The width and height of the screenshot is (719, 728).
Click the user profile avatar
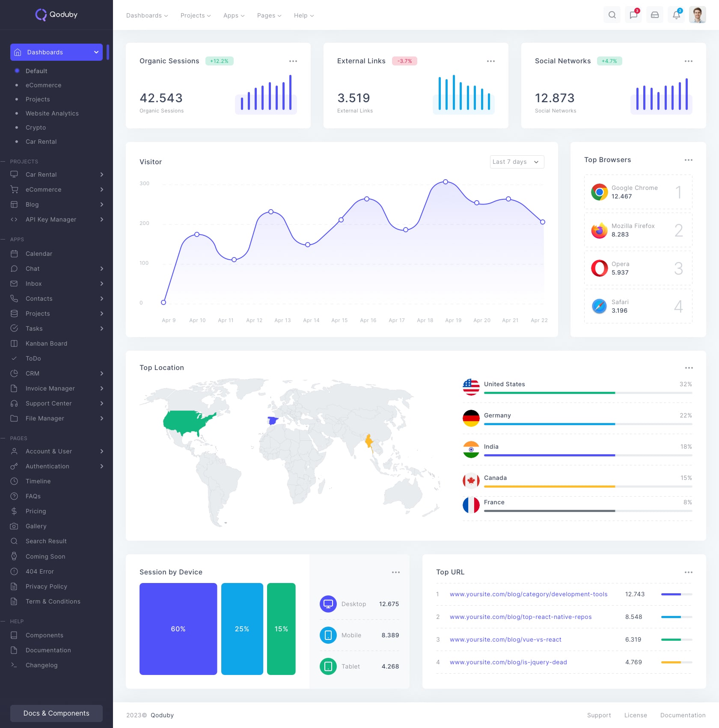tap(697, 15)
